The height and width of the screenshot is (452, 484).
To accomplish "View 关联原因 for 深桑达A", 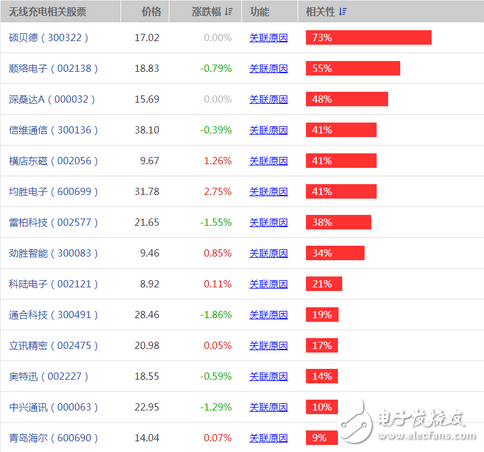I will click(x=268, y=99).
